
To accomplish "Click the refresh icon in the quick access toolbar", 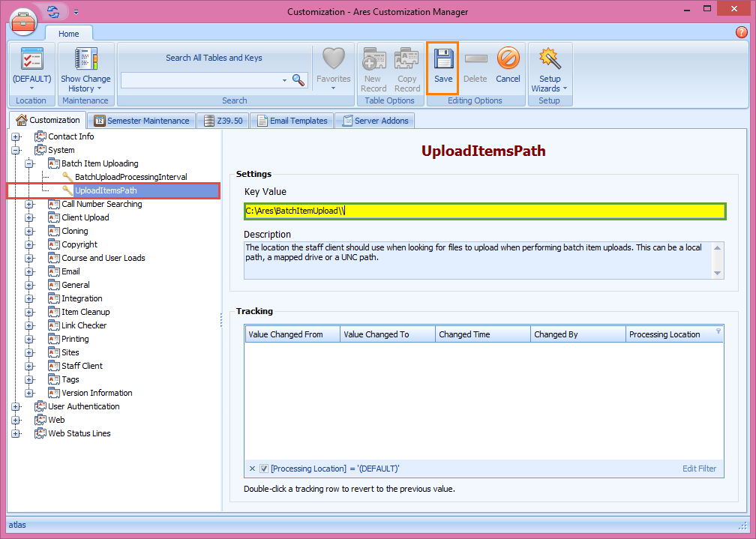I will (x=52, y=11).
